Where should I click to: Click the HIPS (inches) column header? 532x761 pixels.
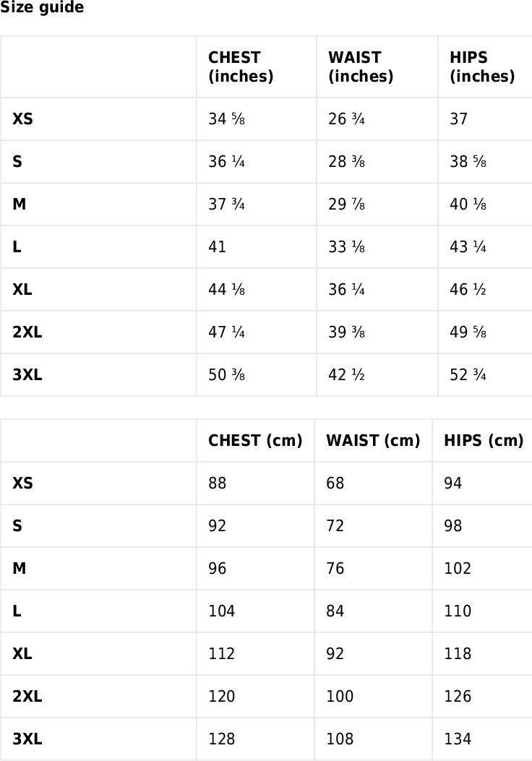[481, 67]
